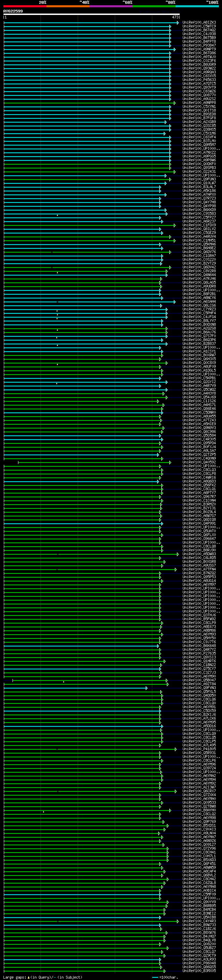Click the label UniRef100_A4RUV4
The height and width of the screenshot is (980, 222).
click(199, 237)
